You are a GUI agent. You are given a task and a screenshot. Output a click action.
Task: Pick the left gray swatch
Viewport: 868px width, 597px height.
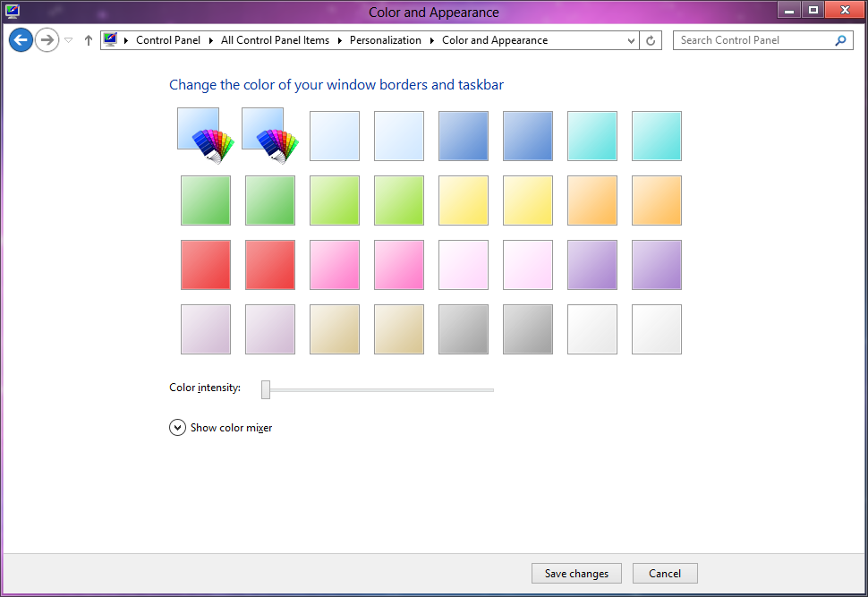[x=464, y=329]
